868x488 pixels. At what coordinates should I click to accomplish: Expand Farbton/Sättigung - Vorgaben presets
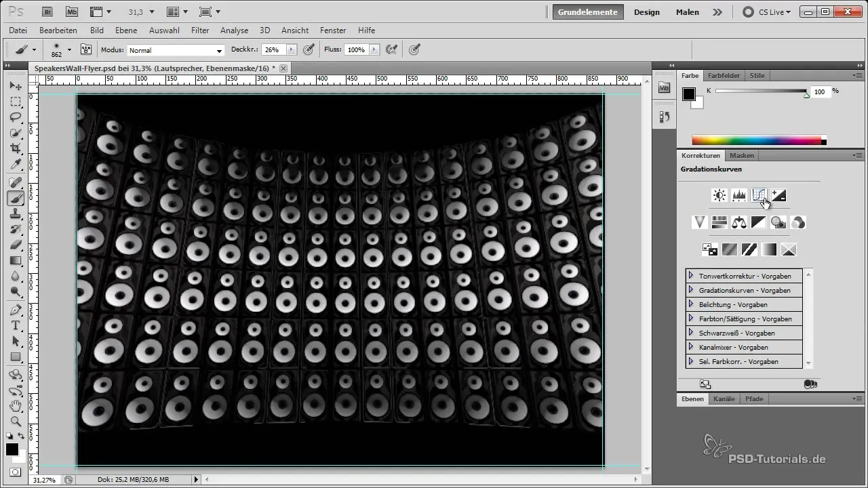[x=690, y=319]
